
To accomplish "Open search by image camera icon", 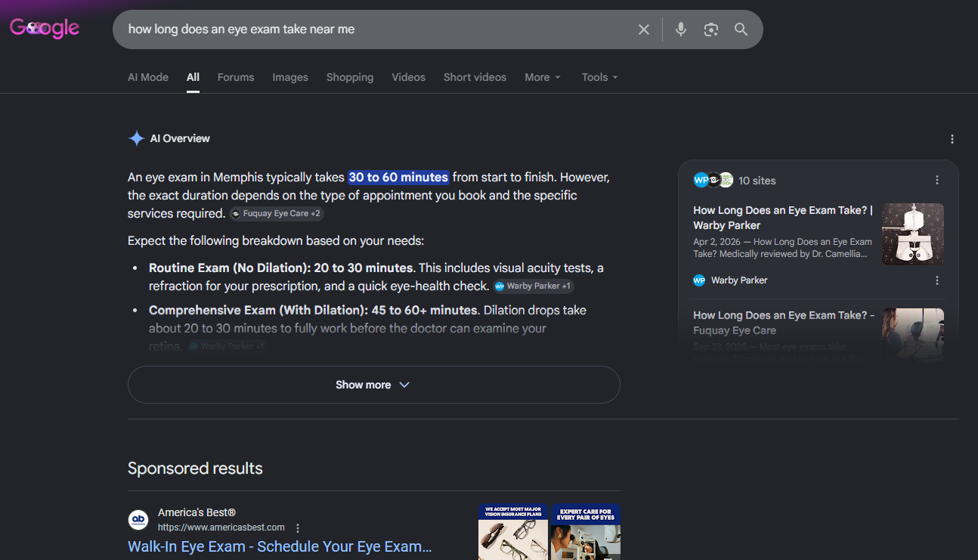I will tap(710, 29).
